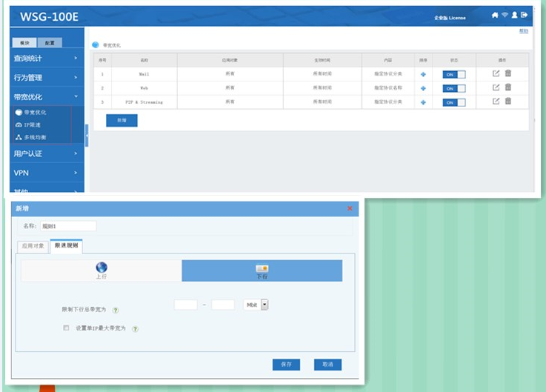Click the 保存 button
Image resolution: width=546 pixels, height=392 pixels.
(286, 365)
